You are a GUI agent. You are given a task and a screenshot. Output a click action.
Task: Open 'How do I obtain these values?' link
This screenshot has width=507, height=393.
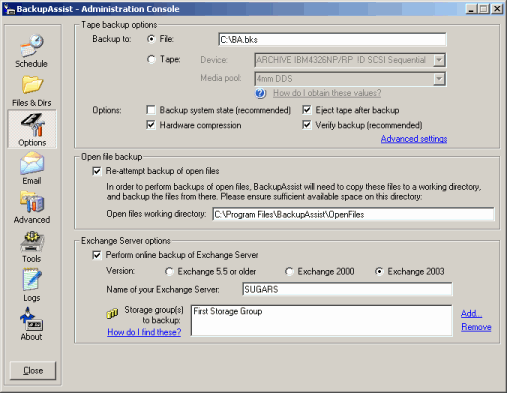tap(327, 93)
